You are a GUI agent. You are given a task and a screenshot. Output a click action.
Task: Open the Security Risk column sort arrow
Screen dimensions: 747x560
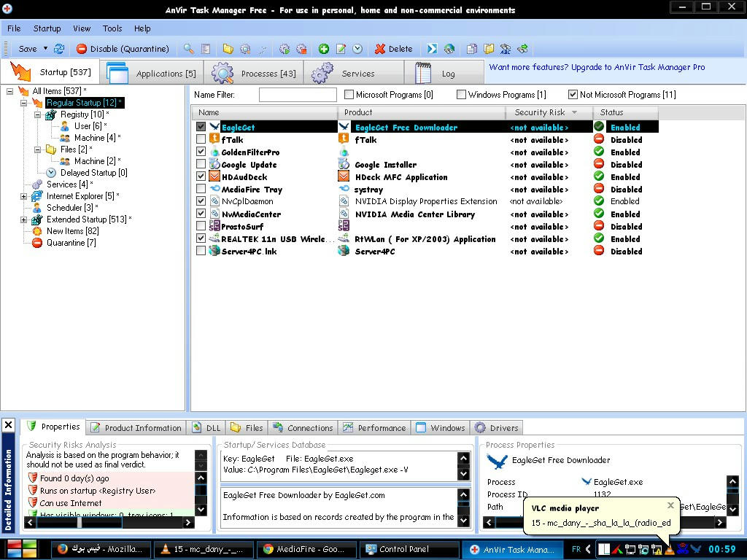(x=574, y=112)
